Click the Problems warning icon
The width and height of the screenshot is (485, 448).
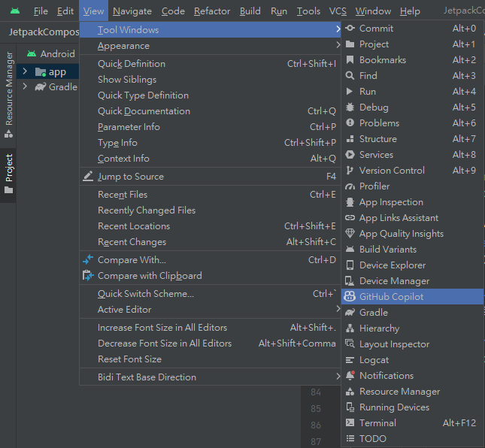350,123
